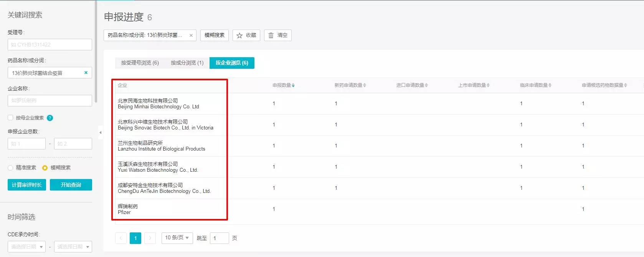Collapse the left search sidebar panel
This screenshot has width=644, height=257.
click(x=100, y=133)
